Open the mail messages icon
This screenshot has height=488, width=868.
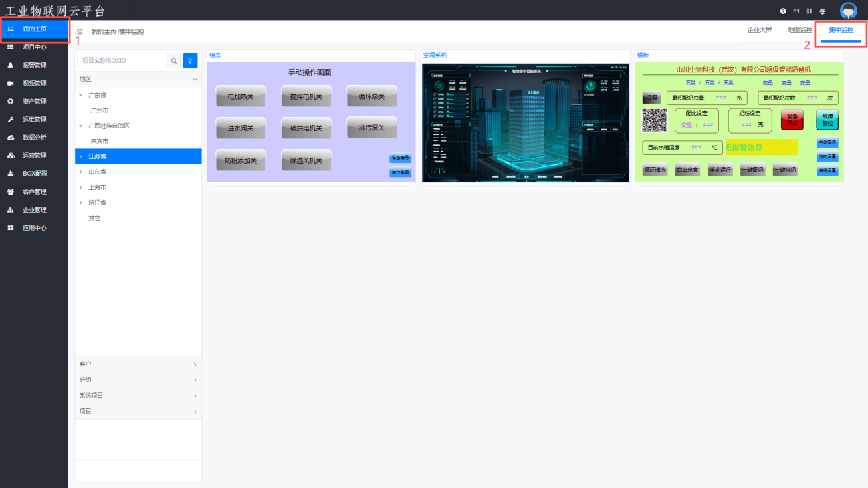pyautogui.click(x=796, y=11)
